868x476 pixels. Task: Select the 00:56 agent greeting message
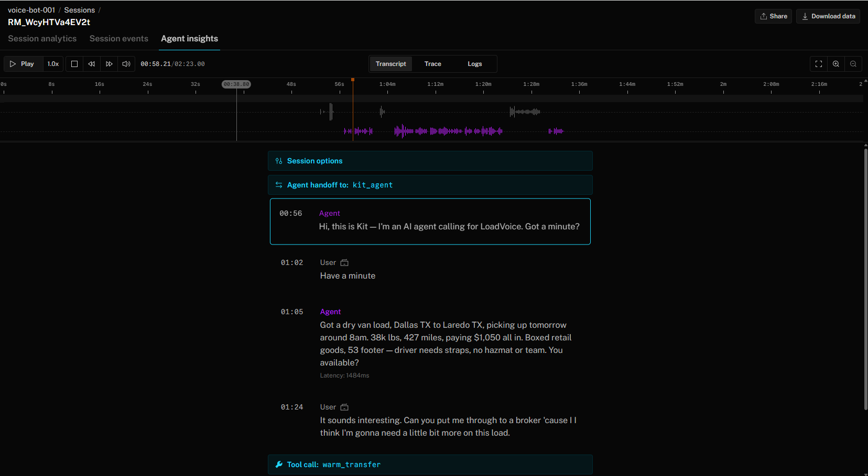coord(430,222)
